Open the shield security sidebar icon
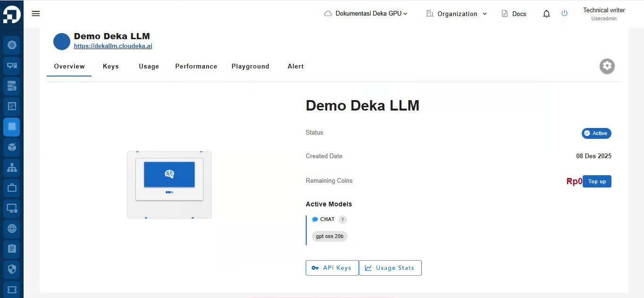The height and width of the screenshot is (298, 644). [x=12, y=269]
